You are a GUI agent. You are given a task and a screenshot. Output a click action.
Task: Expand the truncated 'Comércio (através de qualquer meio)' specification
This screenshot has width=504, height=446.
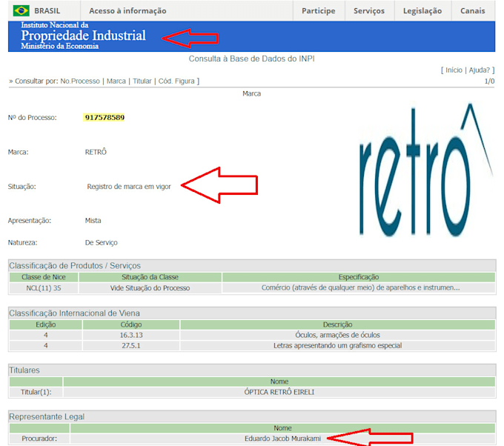click(360, 288)
